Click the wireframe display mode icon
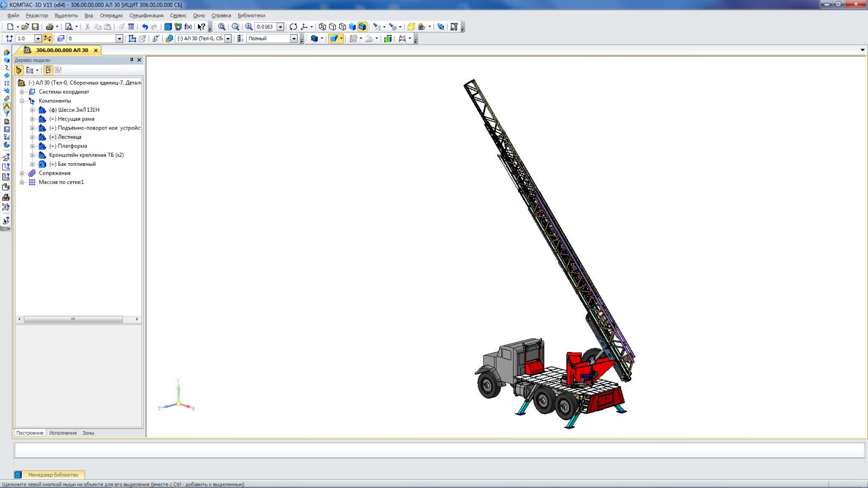Image resolution: width=868 pixels, height=488 pixels. [x=322, y=27]
